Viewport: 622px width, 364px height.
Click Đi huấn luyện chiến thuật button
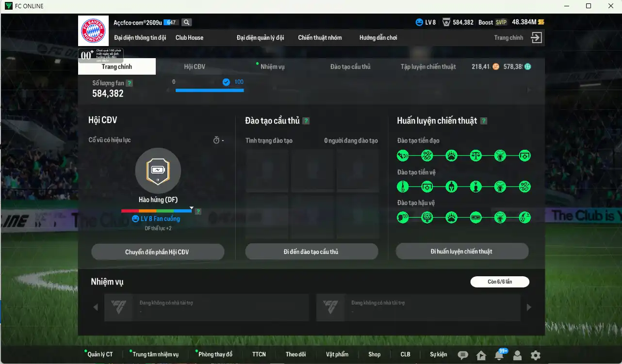(462, 251)
